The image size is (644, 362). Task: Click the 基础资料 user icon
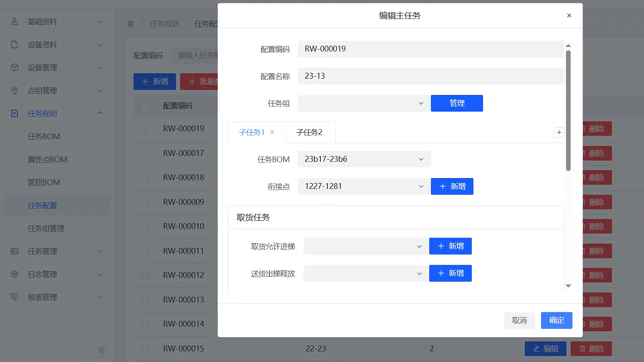point(15,22)
